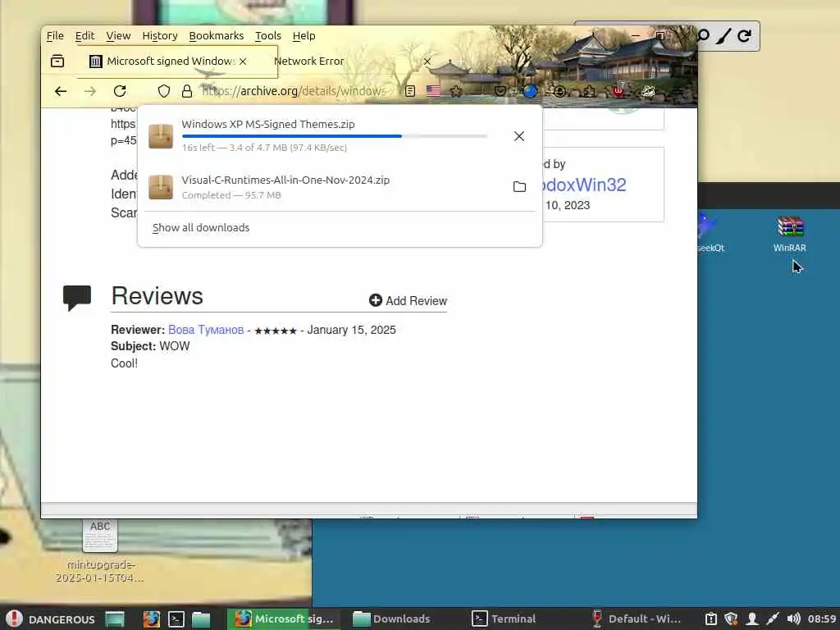
Task: Click the Visual-C-Runtimes-All-in-One-Nov-2024.zip download entry
Action: (x=340, y=187)
